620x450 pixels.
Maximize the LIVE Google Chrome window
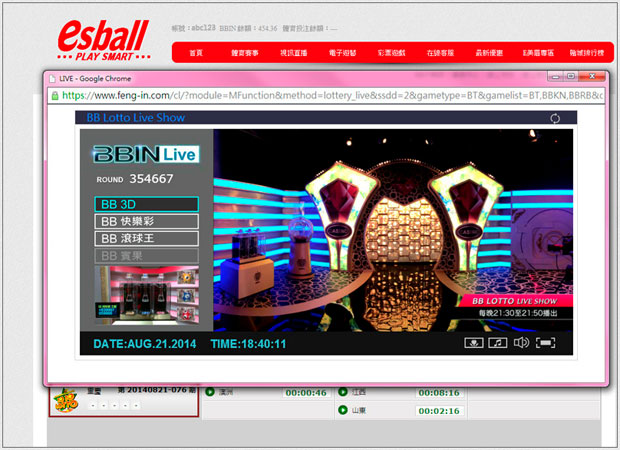(571, 76)
